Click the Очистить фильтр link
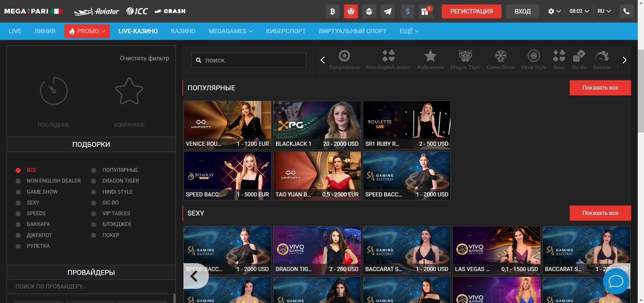Image resolution: width=644 pixels, height=303 pixels. pyautogui.click(x=145, y=58)
